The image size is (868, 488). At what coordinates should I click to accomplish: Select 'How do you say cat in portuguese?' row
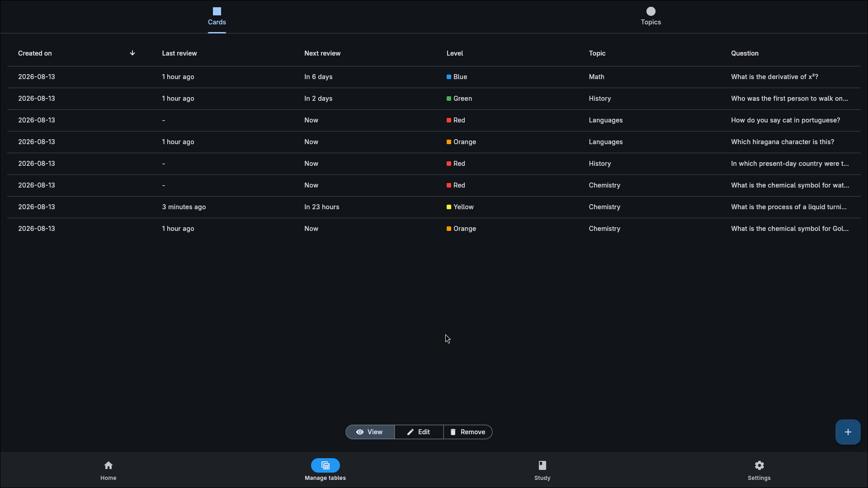click(x=434, y=120)
